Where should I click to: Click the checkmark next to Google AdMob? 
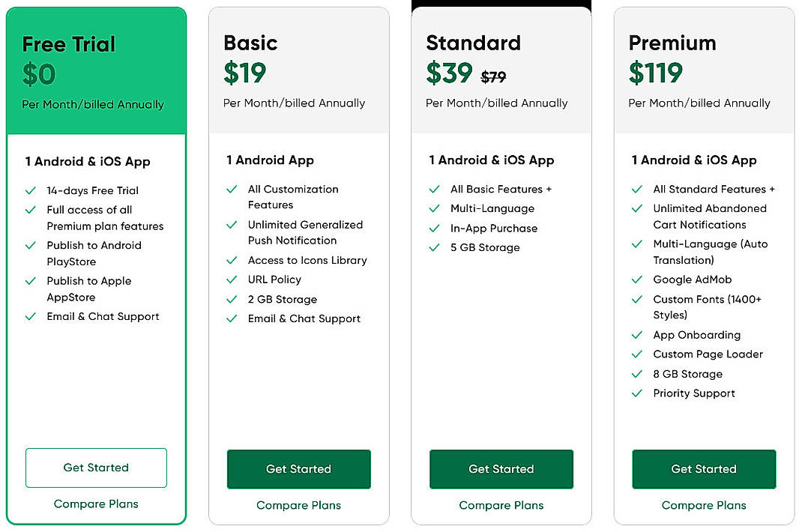tap(637, 279)
